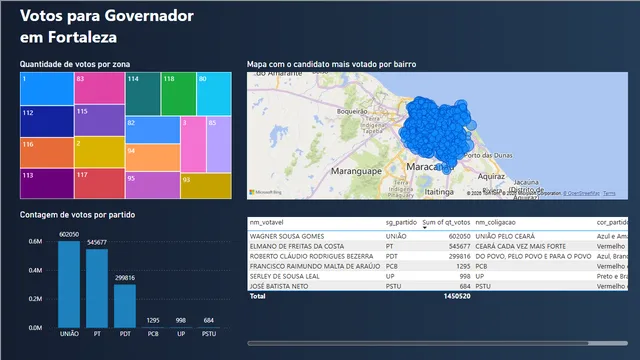Select zone 116 orange tile
Image resolution: width=640 pixels, height=360 pixels.
(47, 153)
